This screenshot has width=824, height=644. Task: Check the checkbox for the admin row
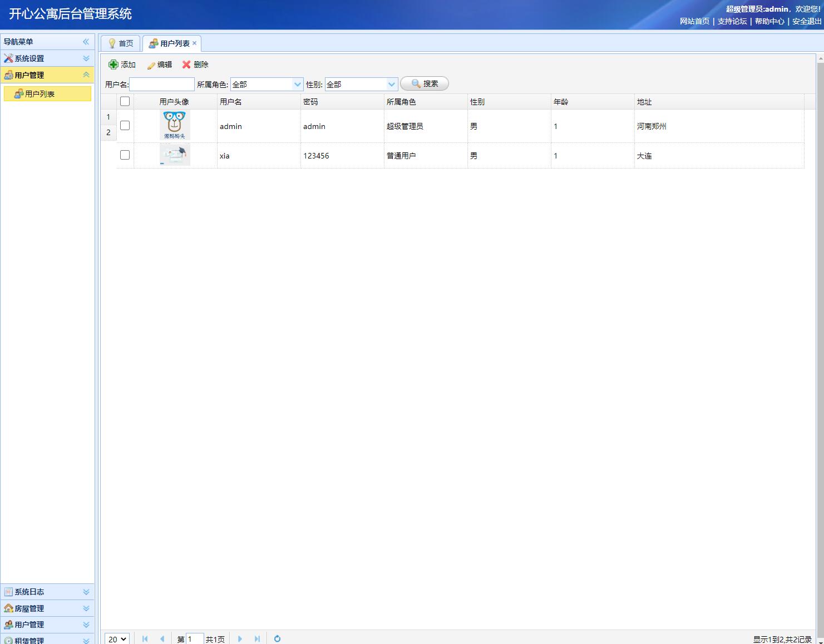(125, 126)
